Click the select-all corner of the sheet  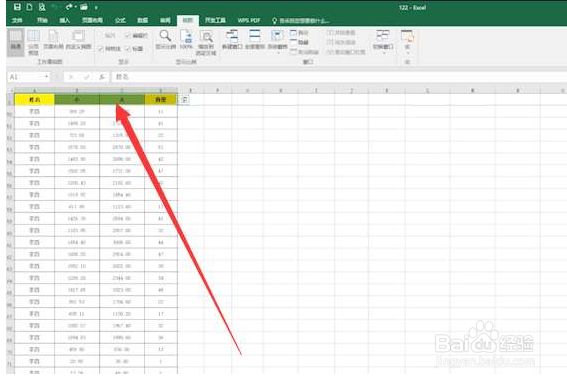point(10,90)
